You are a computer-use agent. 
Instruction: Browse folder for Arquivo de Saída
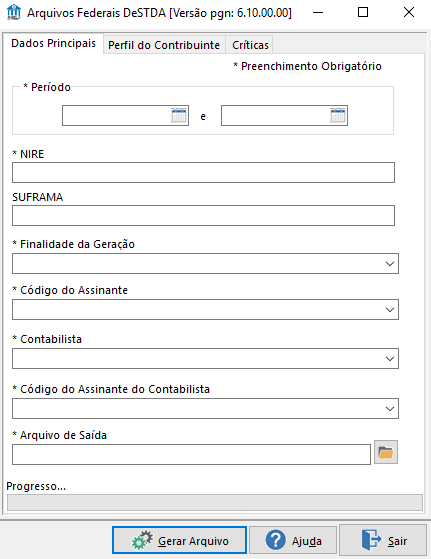pos(386,452)
